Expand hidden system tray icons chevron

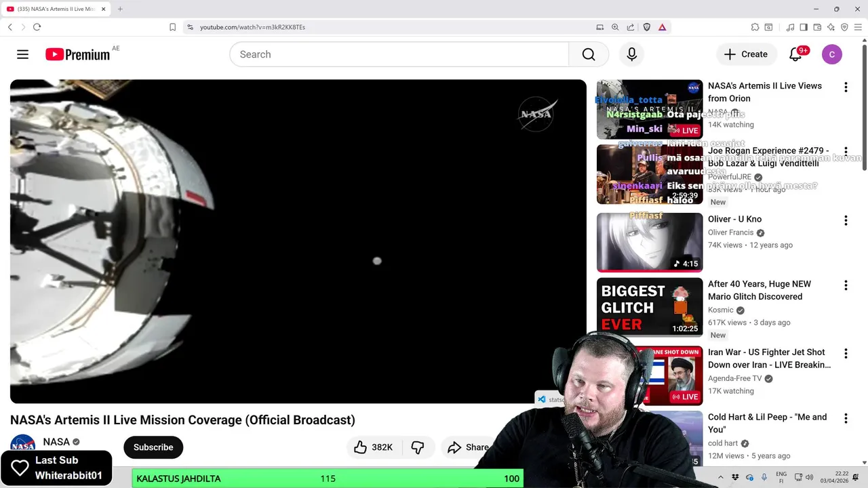[x=720, y=477]
